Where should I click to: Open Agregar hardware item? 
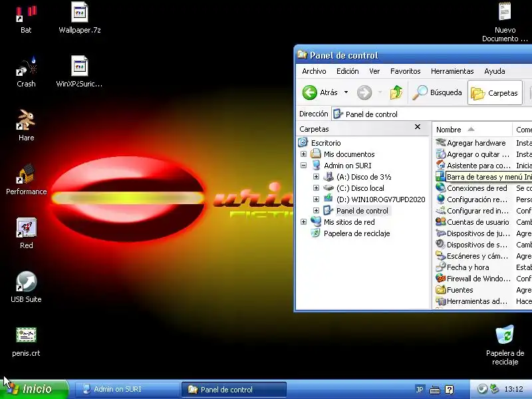(471, 143)
